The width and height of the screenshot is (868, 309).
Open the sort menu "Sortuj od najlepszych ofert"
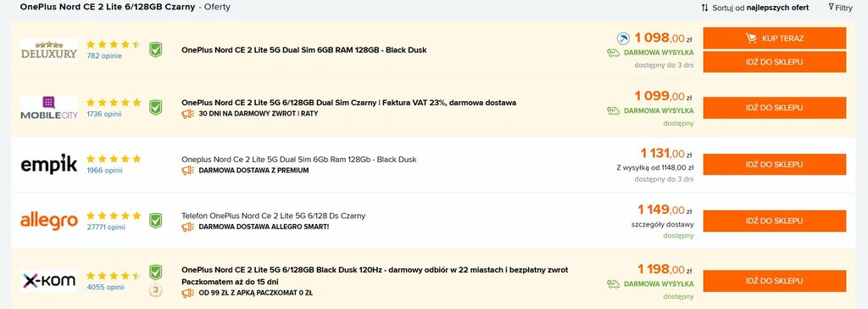click(754, 8)
